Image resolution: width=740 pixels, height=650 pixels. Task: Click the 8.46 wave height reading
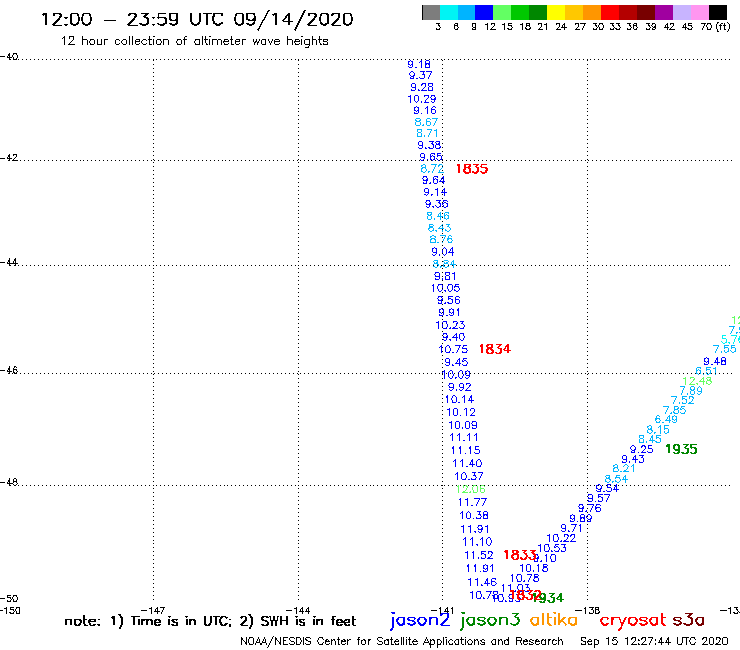point(438,216)
